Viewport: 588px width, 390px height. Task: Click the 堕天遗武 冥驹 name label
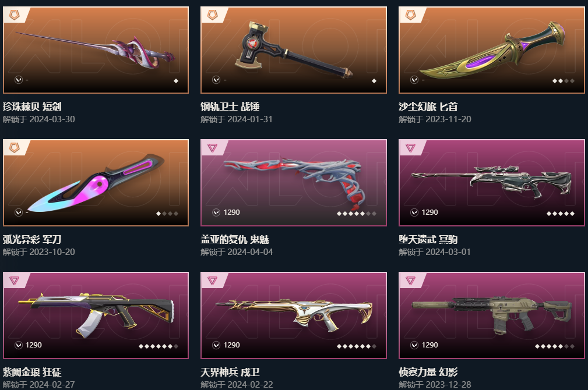pyautogui.click(x=428, y=239)
